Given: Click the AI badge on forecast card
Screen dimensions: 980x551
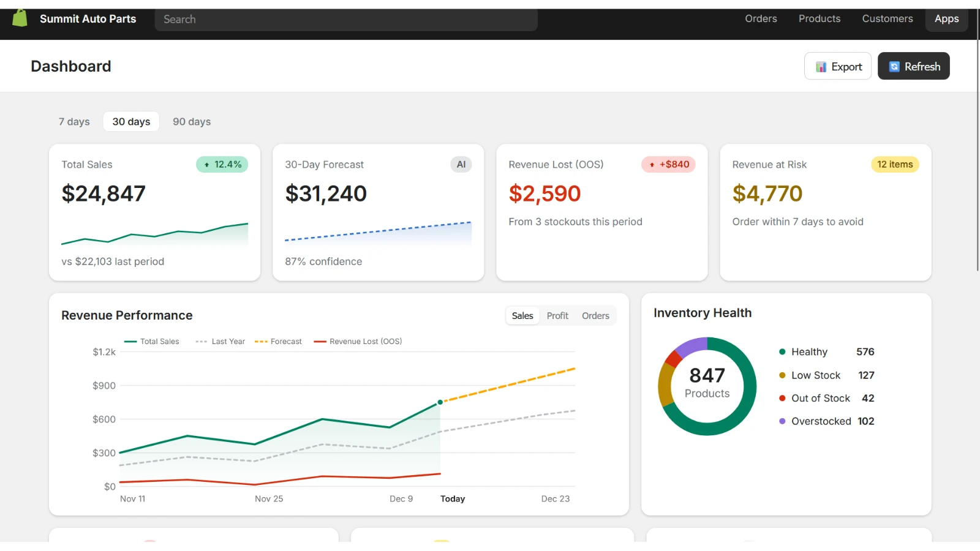Looking at the screenshot, I should [x=461, y=164].
